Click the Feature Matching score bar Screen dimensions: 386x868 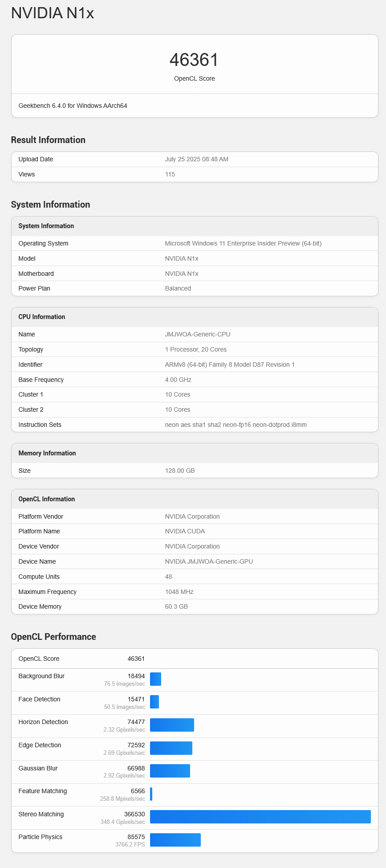pos(151,794)
